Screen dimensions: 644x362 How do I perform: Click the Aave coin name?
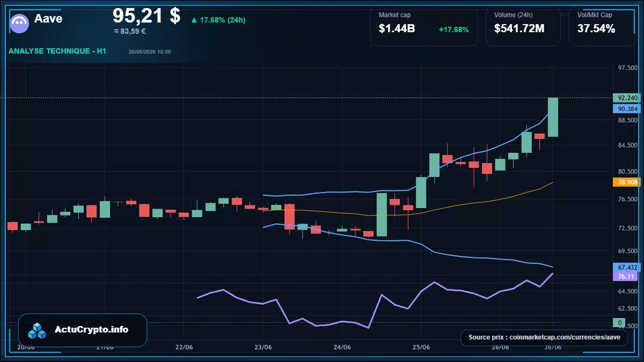(x=48, y=19)
